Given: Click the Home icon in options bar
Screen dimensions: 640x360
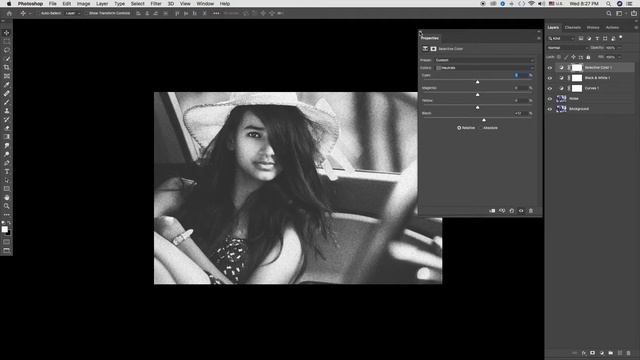Looking at the screenshot, I should tap(9, 13).
